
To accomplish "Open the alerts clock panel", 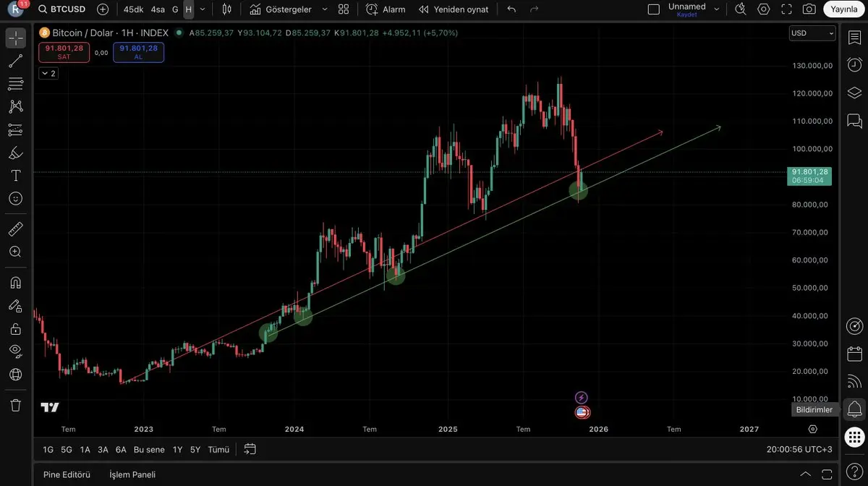I will pyautogui.click(x=854, y=64).
